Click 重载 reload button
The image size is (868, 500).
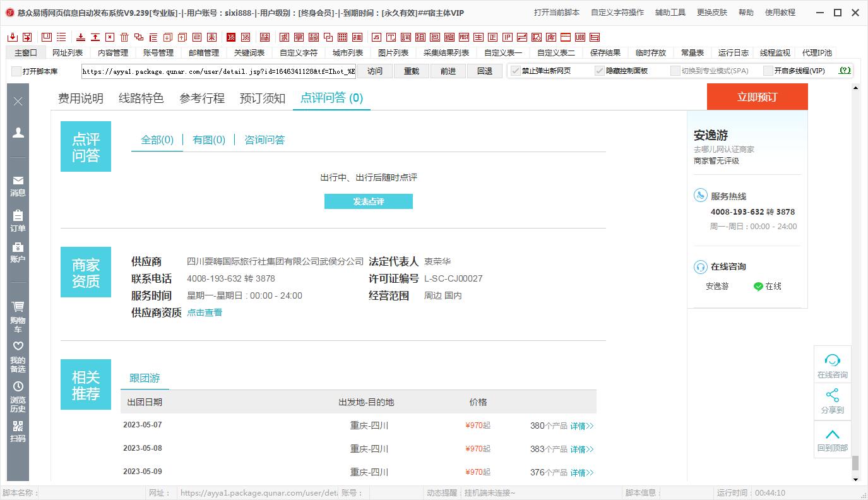click(x=412, y=71)
